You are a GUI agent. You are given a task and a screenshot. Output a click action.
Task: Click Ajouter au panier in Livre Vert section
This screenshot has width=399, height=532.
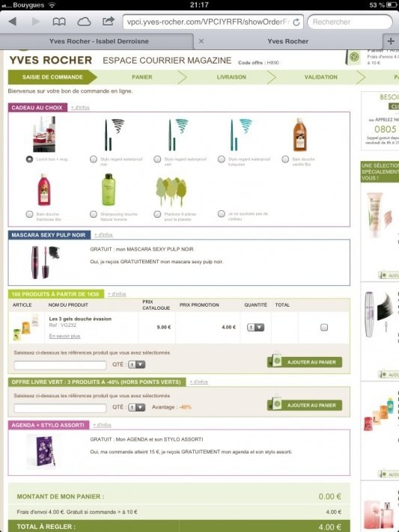coord(305,405)
